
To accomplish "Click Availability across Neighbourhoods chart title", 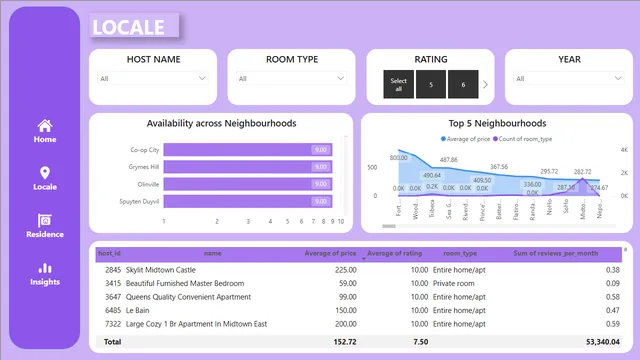I will (221, 123).
